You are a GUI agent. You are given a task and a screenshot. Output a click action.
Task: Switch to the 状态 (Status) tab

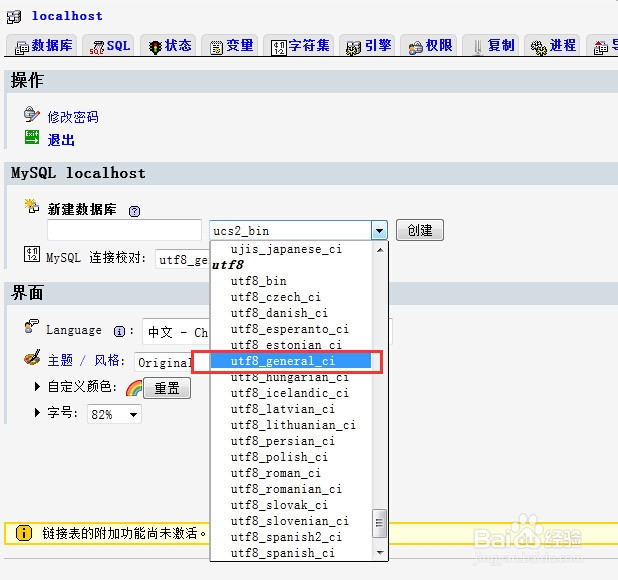tap(168, 46)
